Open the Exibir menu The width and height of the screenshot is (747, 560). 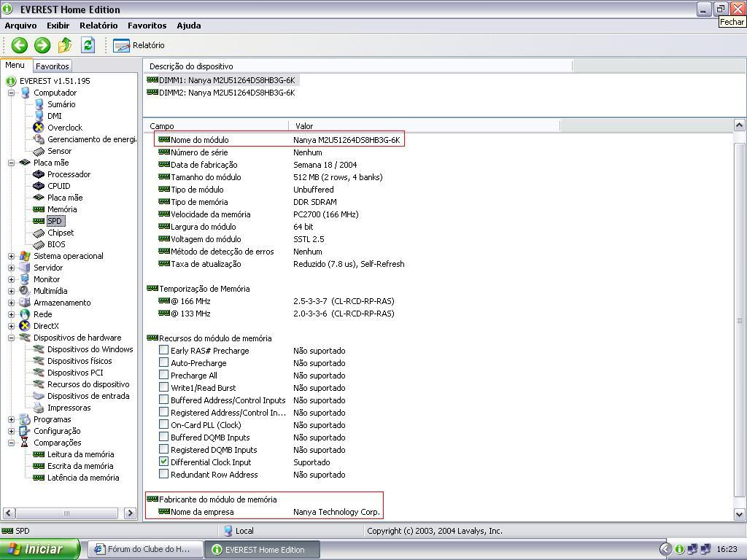[58, 26]
